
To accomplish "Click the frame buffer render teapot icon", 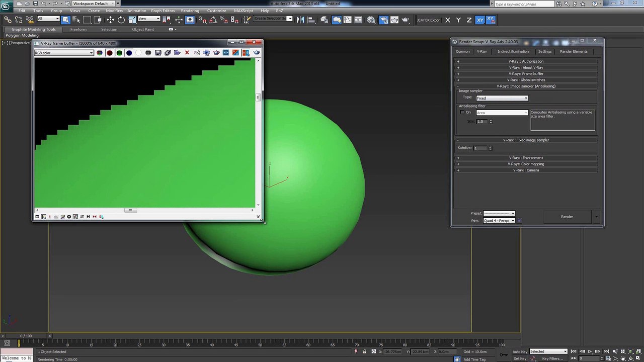I will point(257,53).
